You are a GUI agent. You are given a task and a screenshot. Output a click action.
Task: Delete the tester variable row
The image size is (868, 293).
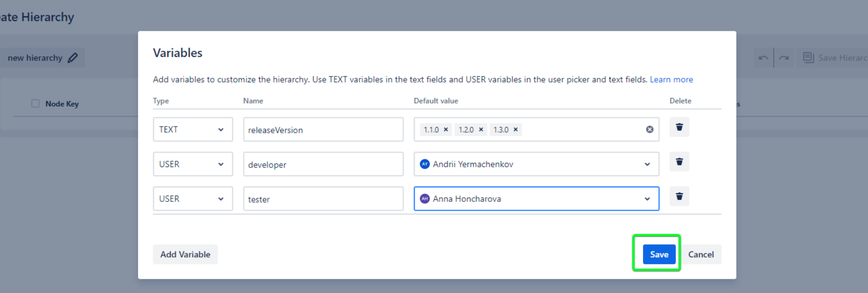click(679, 196)
